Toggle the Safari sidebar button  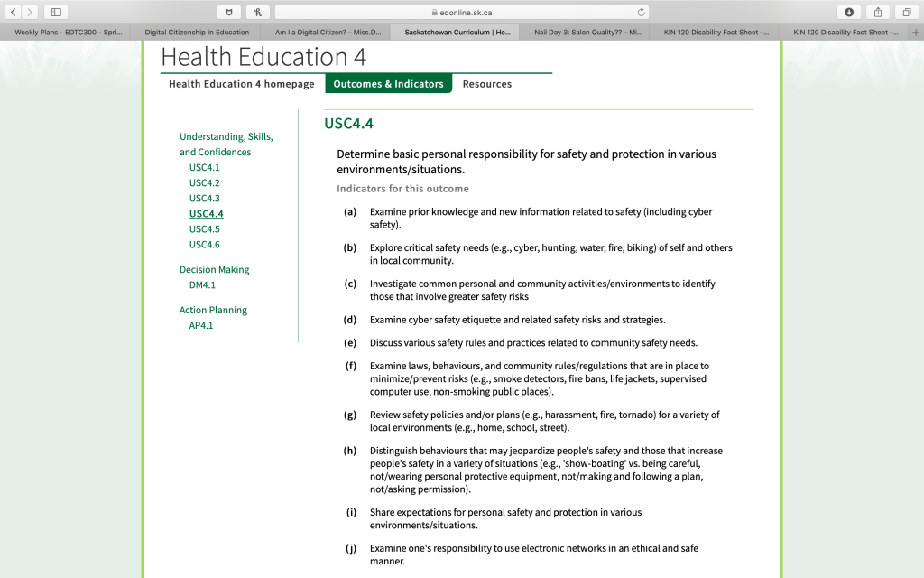(56, 12)
